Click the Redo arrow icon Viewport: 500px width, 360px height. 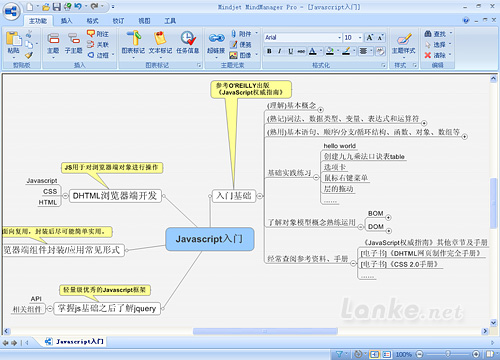pos(94,6)
